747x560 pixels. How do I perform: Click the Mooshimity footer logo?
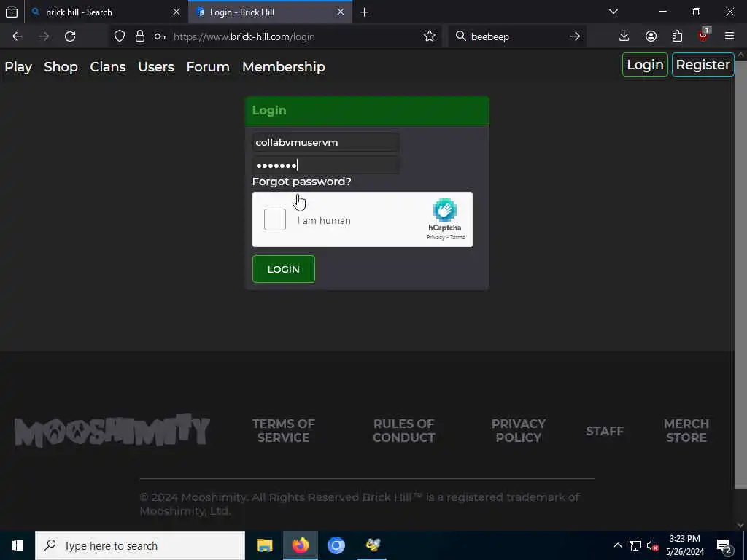tap(112, 430)
